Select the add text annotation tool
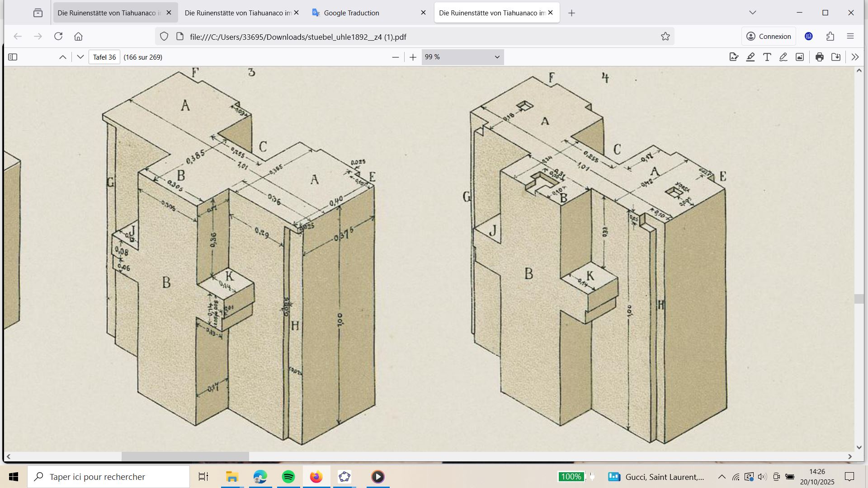The width and height of the screenshot is (868, 488). coord(767,57)
